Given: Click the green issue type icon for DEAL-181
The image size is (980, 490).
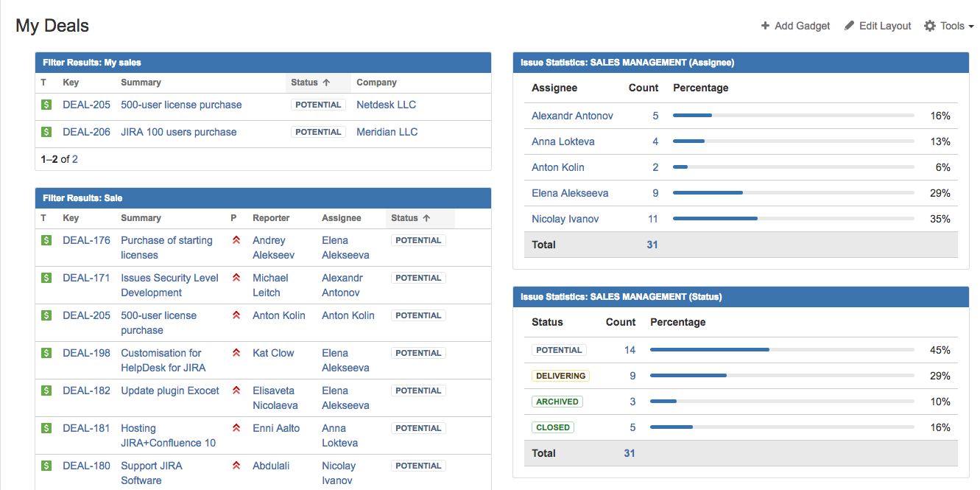Looking at the screenshot, I should click(46, 428).
